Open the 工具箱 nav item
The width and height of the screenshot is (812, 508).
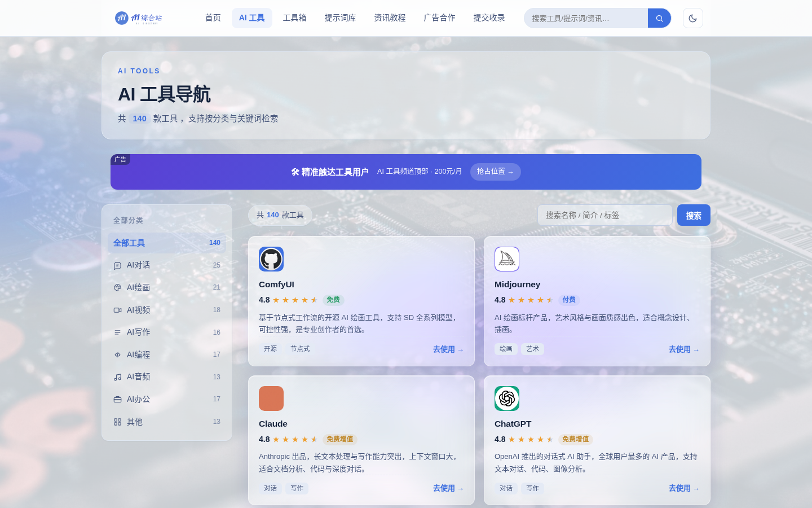coord(295,18)
